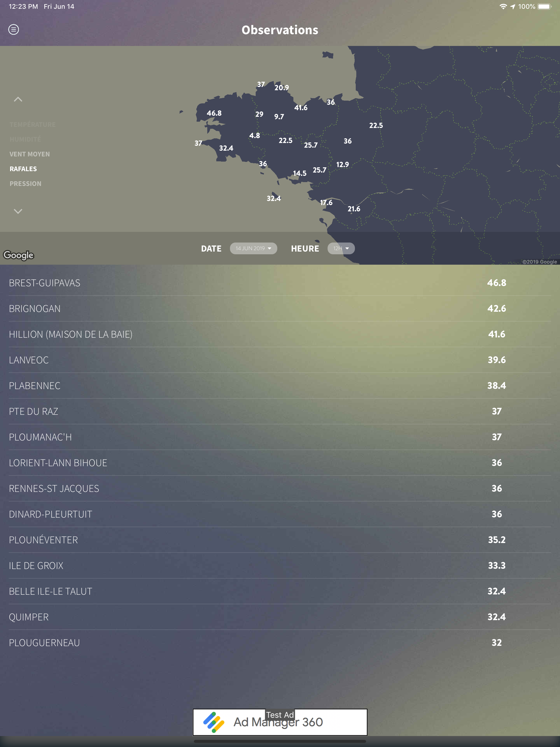This screenshot has width=560, height=747.
Task: Click the 9.7 map marker
Action: click(x=279, y=117)
